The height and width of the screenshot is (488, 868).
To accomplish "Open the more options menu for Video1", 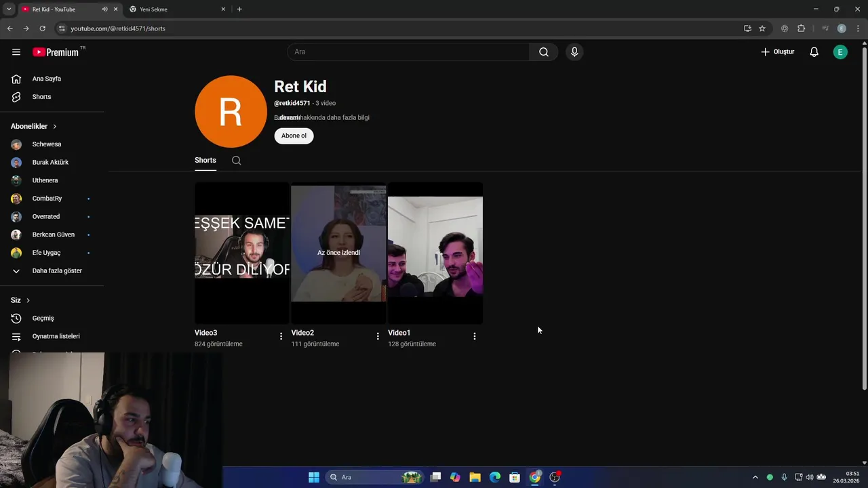I will pos(474,336).
